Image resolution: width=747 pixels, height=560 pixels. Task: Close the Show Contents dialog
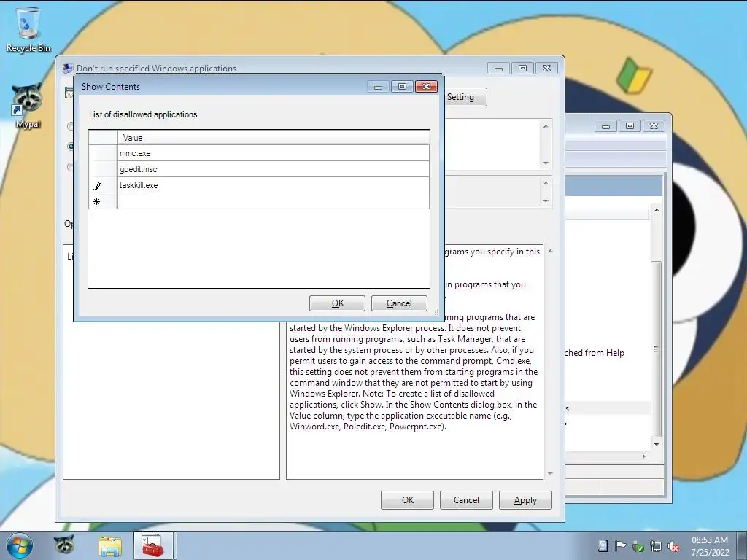tap(426, 86)
